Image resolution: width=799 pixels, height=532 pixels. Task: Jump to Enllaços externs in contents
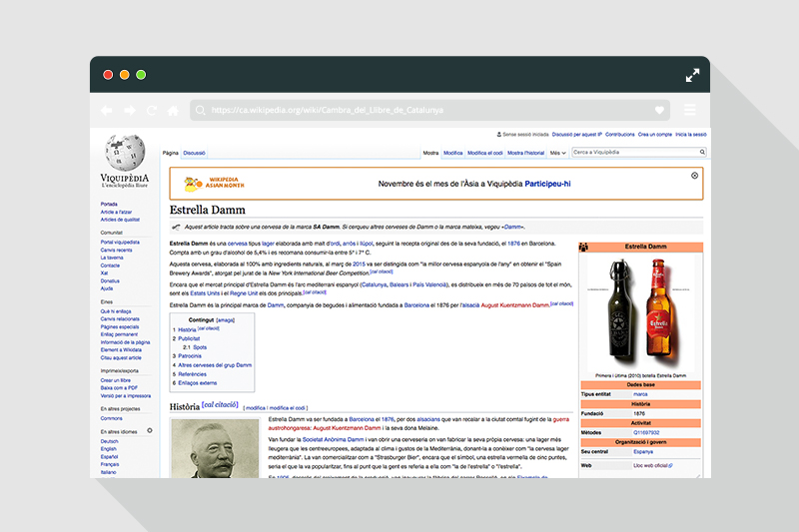tap(197, 383)
